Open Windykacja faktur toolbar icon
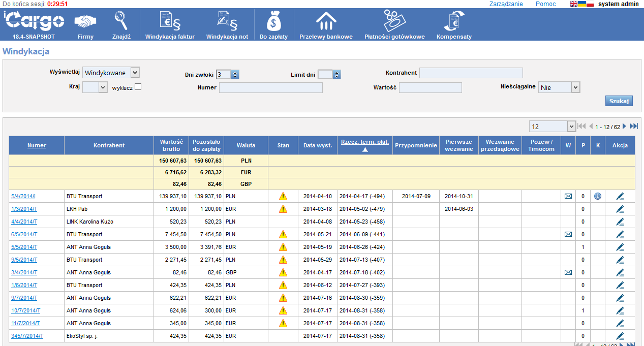Viewport: 644px width, 346px height. [x=170, y=22]
